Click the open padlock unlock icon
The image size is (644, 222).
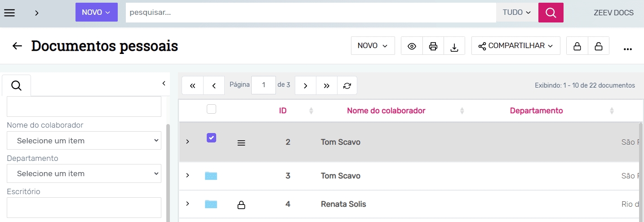pyautogui.click(x=598, y=46)
